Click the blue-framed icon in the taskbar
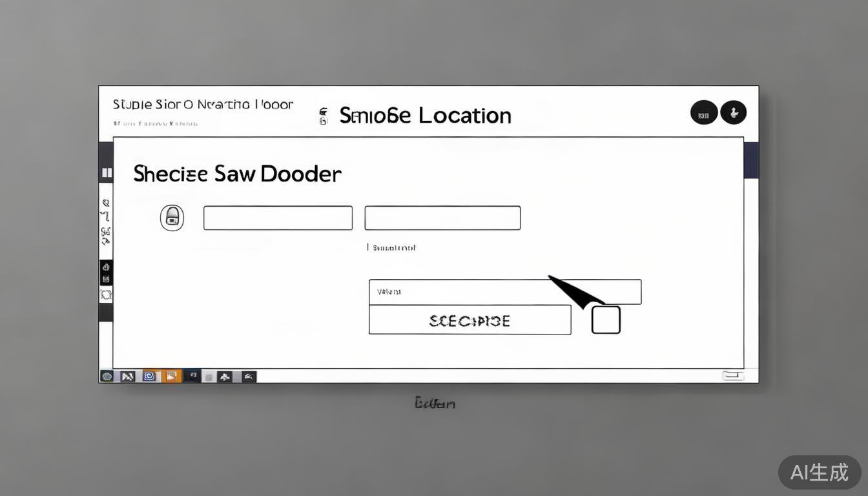The image size is (868, 496). coord(149,376)
